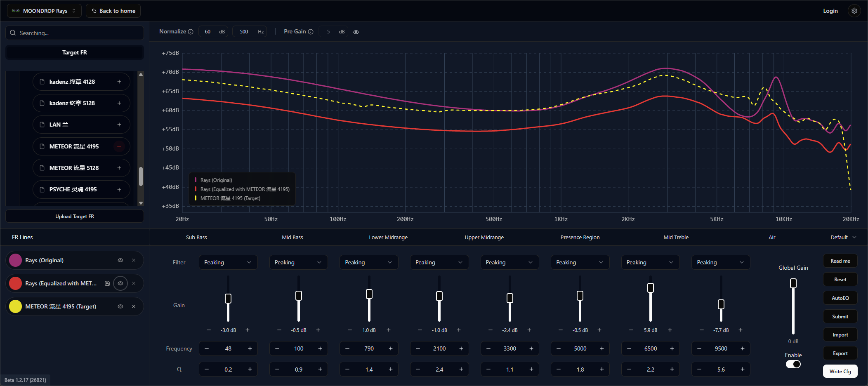Hide the Rays (Original) curve via eye icon

click(120, 260)
